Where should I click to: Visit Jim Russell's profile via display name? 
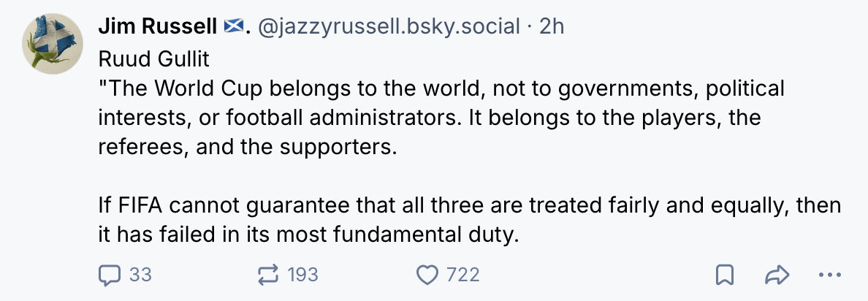coord(157,26)
